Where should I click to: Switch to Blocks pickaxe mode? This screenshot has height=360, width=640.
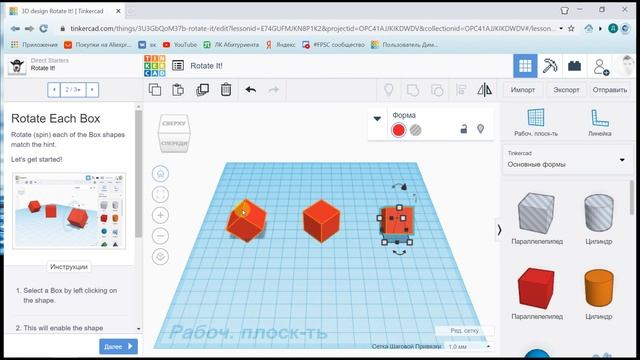coord(549,66)
